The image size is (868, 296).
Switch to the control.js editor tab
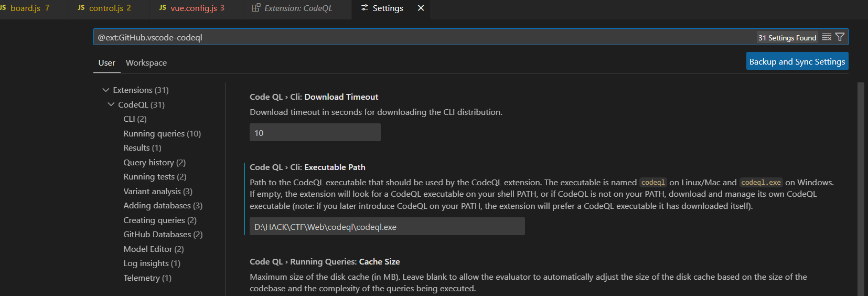point(106,8)
